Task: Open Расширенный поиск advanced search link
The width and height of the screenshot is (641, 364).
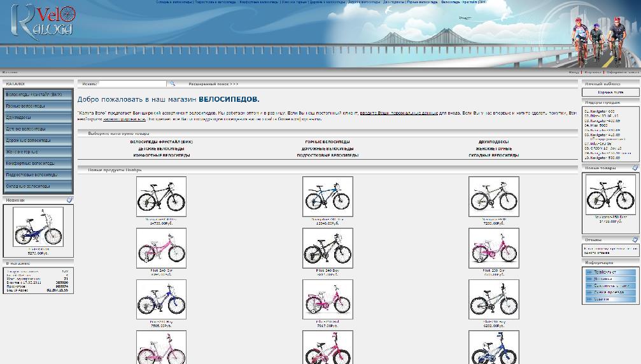Action: [x=213, y=84]
